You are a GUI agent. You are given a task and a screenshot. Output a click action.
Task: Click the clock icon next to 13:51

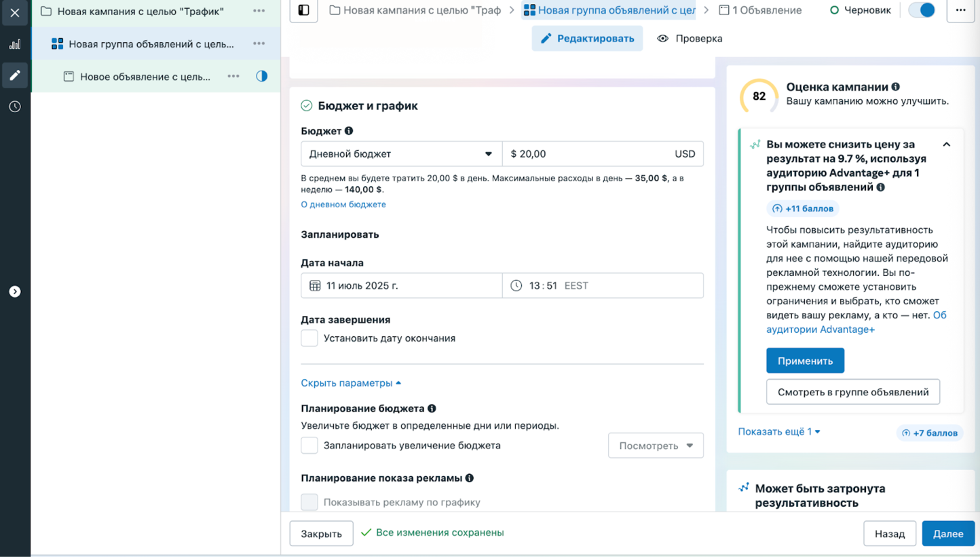pos(514,285)
